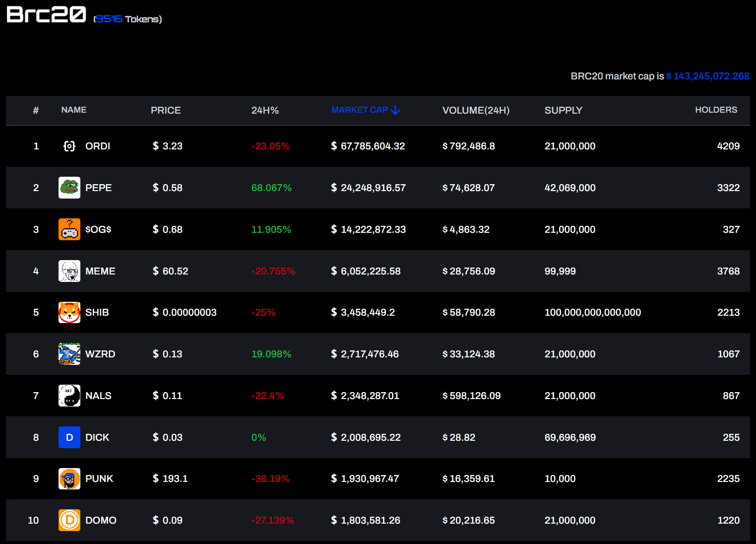Click the SUPPLY column header

pyautogui.click(x=563, y=110)
